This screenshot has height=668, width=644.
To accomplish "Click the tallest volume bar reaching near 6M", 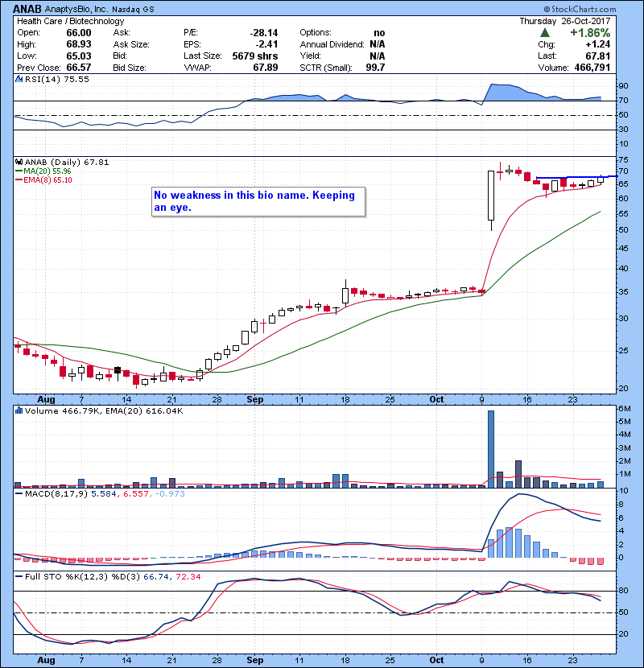I will click(x=490, y=449).
